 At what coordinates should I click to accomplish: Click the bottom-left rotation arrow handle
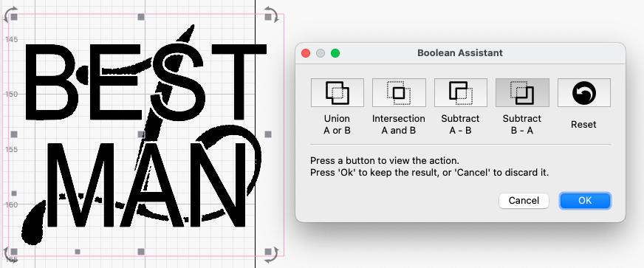click(10, 255)
